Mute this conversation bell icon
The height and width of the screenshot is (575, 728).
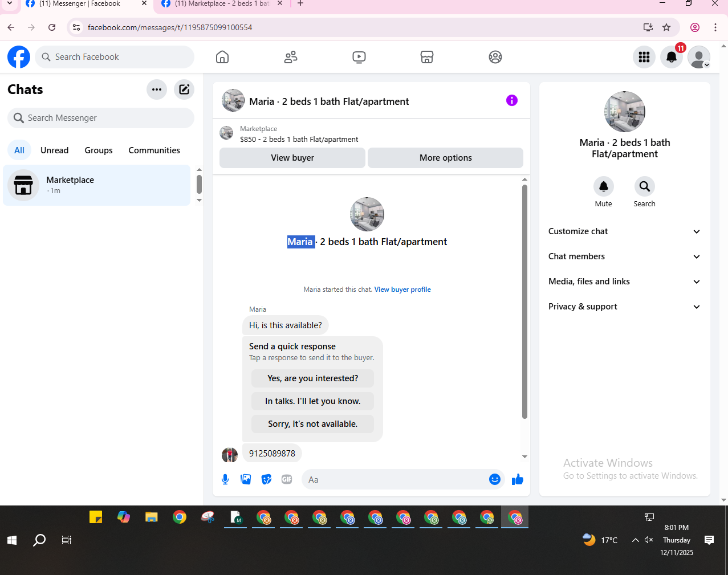[604, 186]
